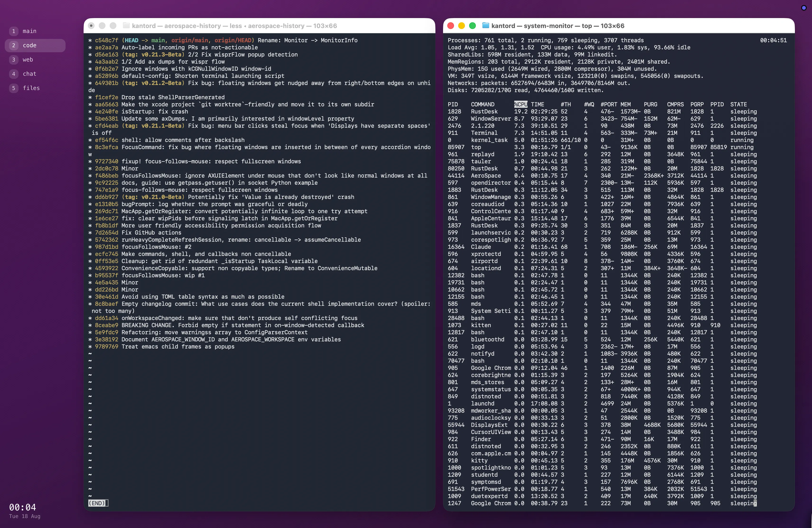Click aerospace-history window title text
812x528 pixels.
[234, 26]
